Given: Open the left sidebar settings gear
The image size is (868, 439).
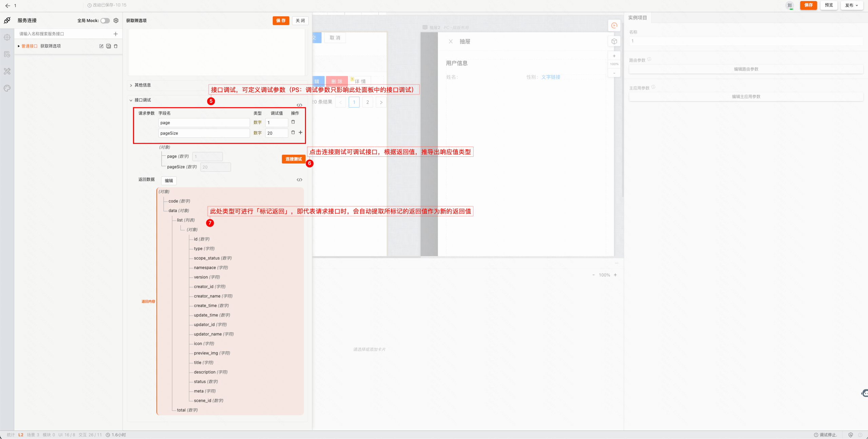Looking at the screenshot, I should (7, 37).
